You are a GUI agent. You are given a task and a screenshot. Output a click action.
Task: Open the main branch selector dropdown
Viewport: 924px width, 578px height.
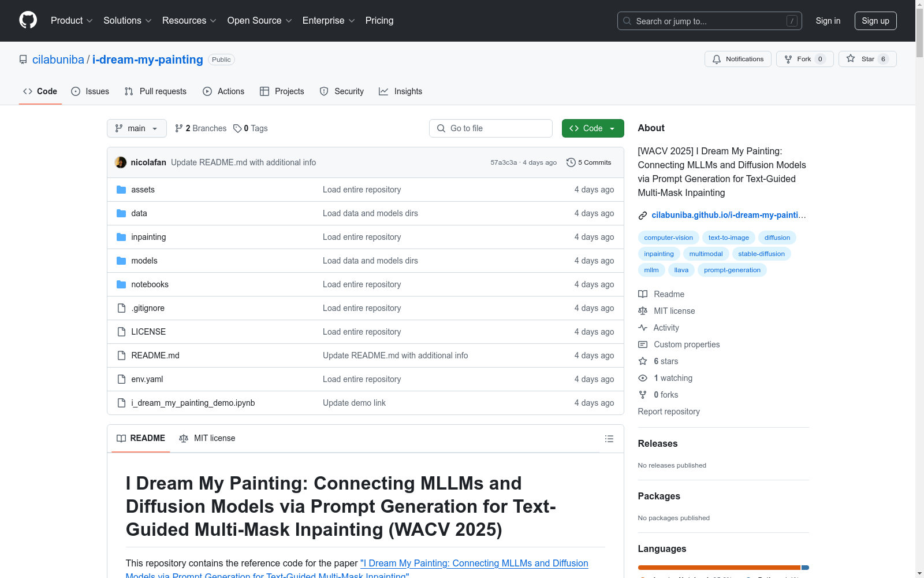tap(137, 128)
